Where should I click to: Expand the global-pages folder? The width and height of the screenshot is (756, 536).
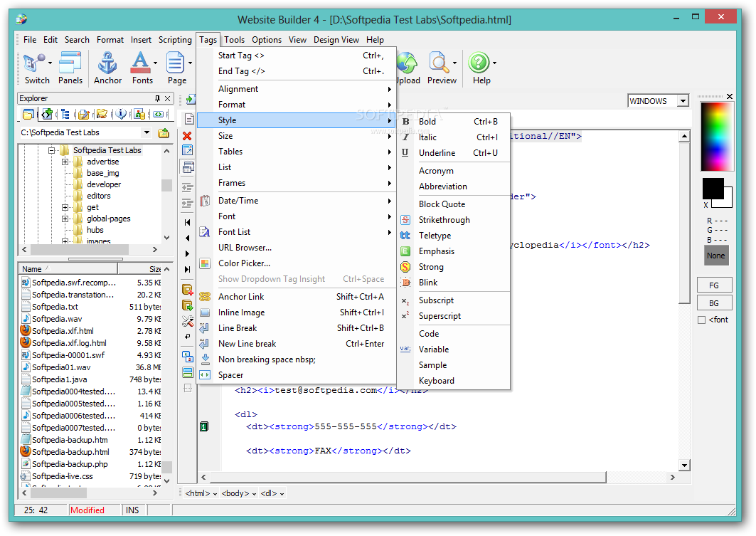pos(65,219)
